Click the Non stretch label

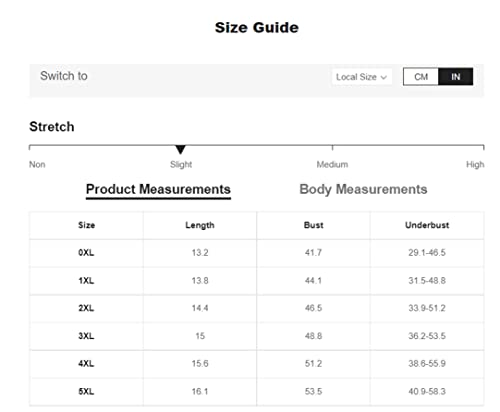coord(37,164)
